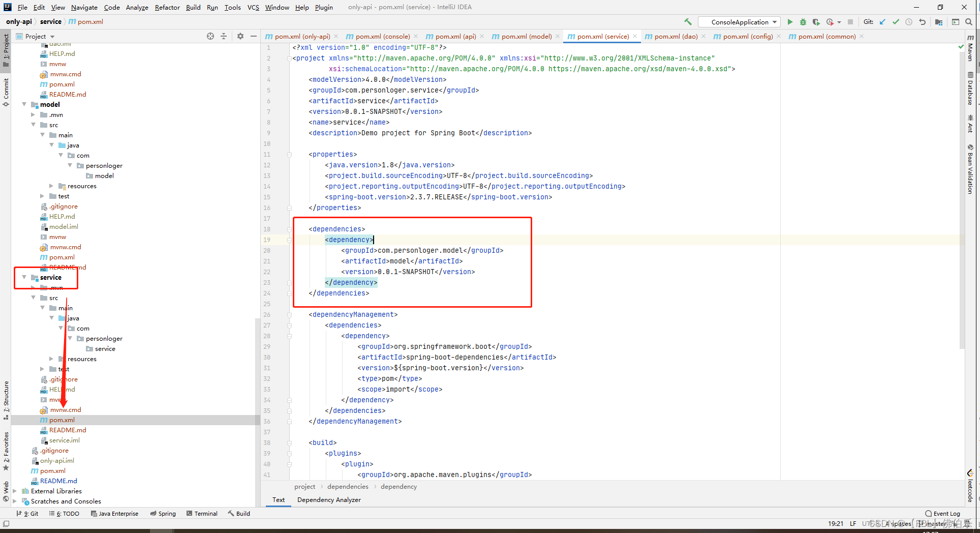Screen dimensions: 980x533
Task: Open the VCS menu
Action: [x=253, y=7]
